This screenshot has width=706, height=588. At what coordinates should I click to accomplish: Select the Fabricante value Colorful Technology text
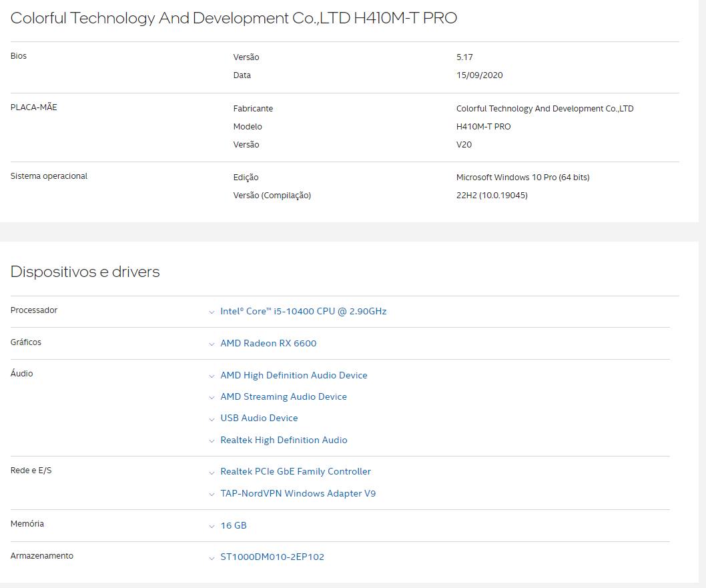[x=545, y=109]
